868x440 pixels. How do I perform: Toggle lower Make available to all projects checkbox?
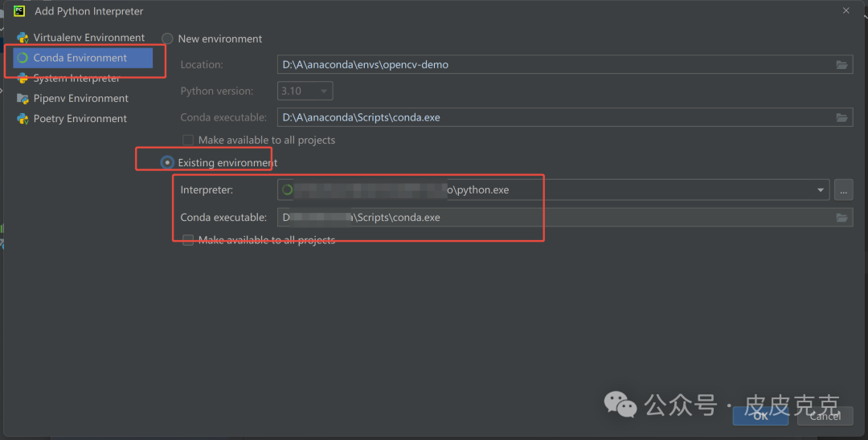coord(188,240)
